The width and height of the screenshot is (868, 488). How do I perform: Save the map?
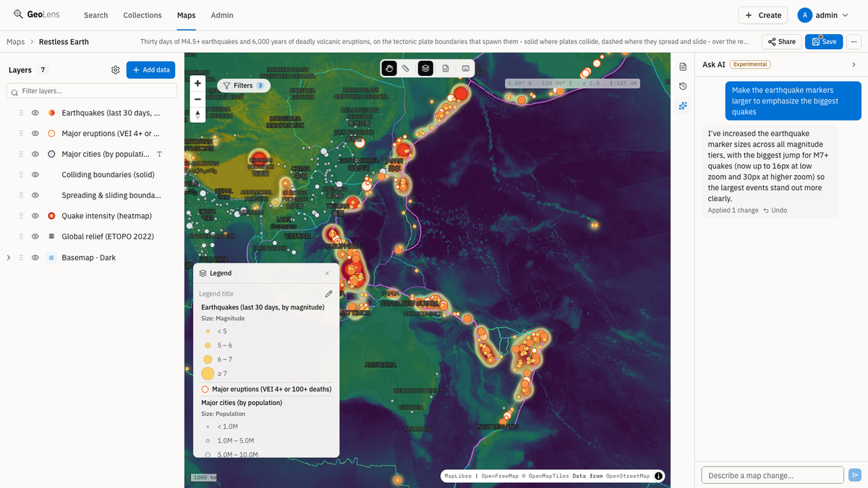pos(824,42)
